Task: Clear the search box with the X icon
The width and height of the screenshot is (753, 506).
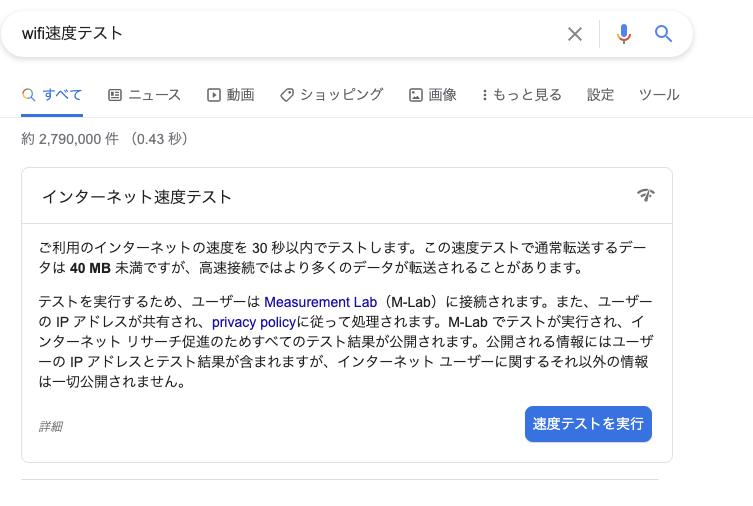Action: (x=575, y=34)
